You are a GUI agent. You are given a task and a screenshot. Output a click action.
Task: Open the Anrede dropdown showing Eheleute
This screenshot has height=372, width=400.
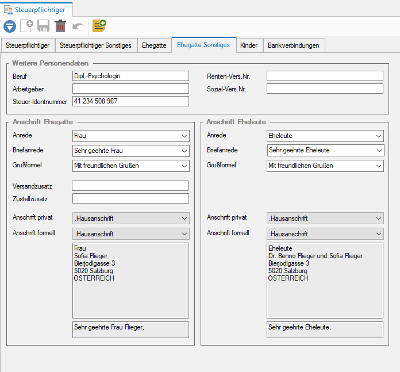pos(325,136)
